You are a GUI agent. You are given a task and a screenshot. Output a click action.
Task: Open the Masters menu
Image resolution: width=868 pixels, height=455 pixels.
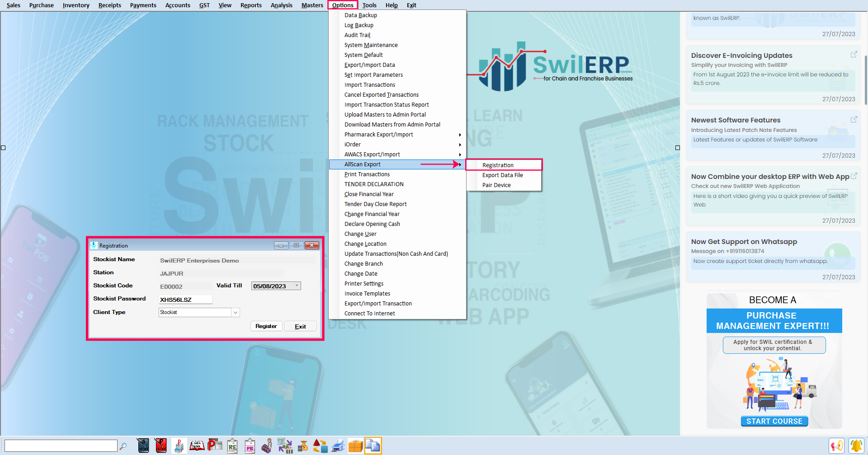pyautogui.click(x=312, y=5)
